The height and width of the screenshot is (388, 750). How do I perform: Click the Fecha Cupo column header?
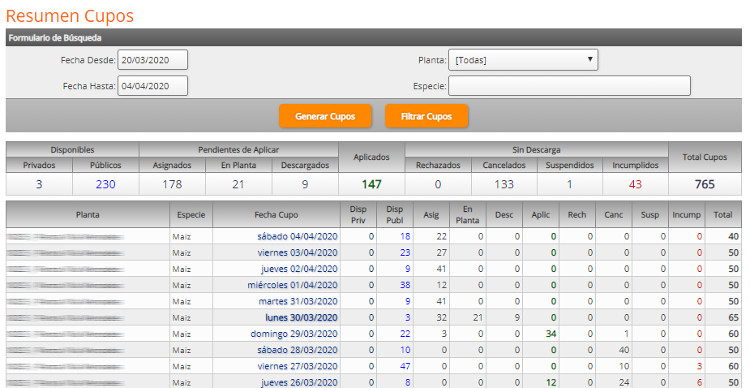pyautogui.click(x=276, y=215)
